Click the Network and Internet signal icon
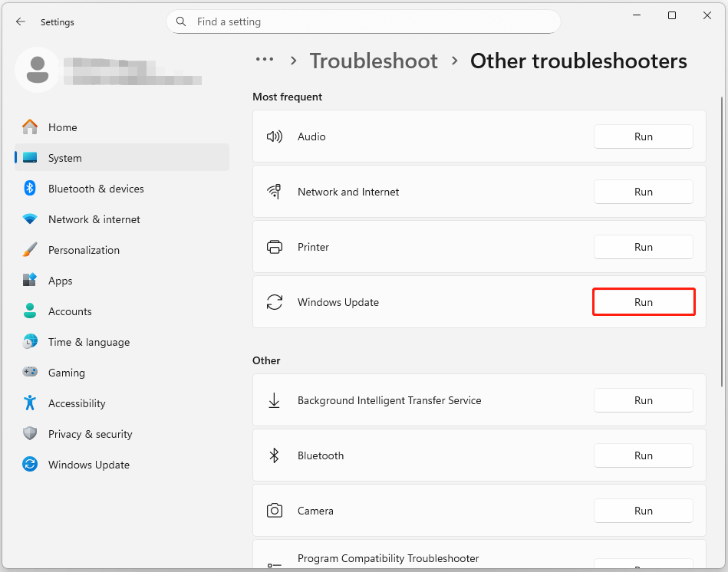The width and height of the screenshot is (728, 572). pos(275,192)
